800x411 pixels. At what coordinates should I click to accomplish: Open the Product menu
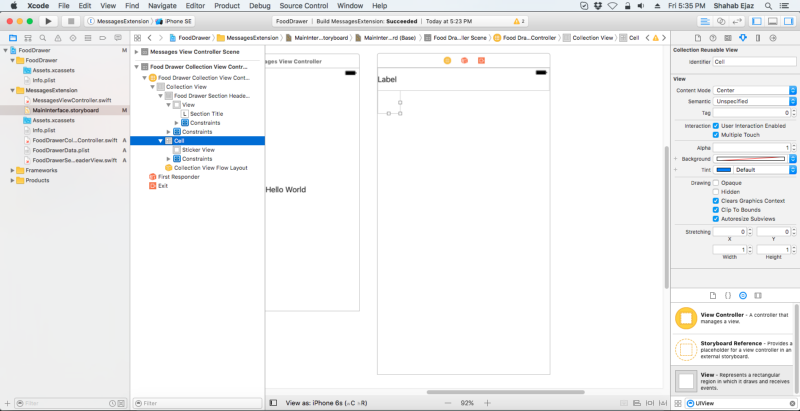[227, 6]
